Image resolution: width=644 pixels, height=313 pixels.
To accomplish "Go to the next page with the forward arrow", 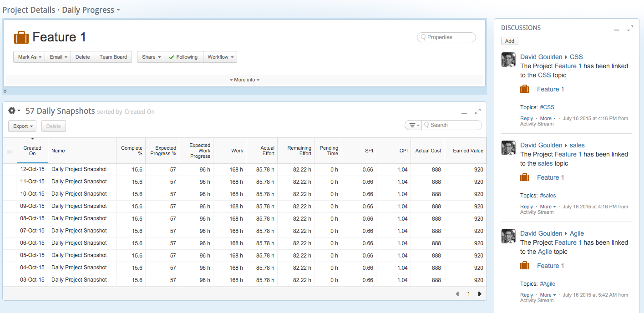I will 480,294.
